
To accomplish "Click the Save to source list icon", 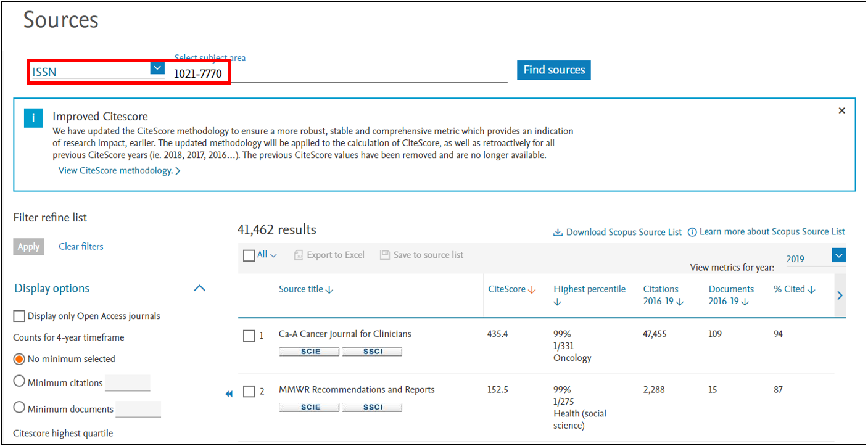I will (385, 255).
